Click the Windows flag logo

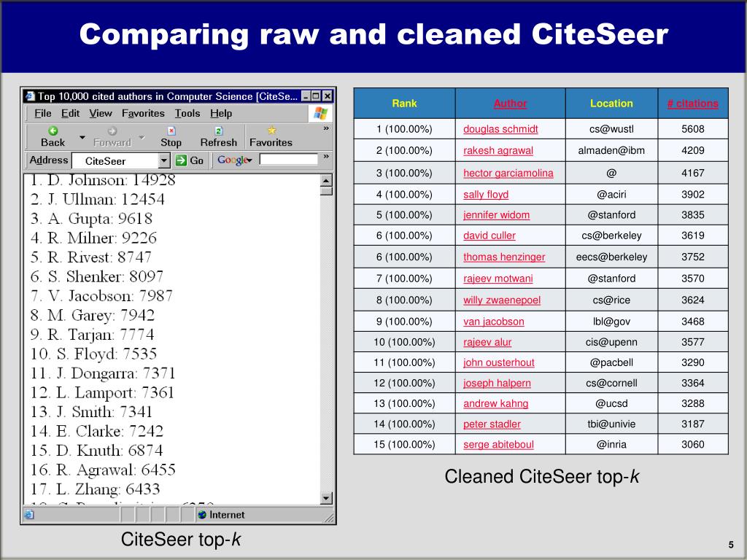click(x=321, y=113)
